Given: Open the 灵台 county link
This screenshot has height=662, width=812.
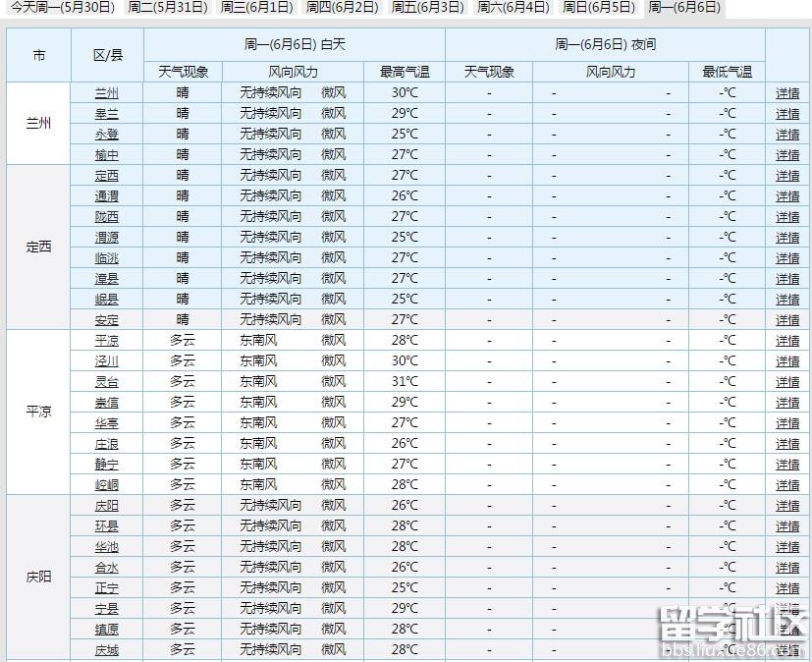Looking at the screenshot, I should point(107,382).
